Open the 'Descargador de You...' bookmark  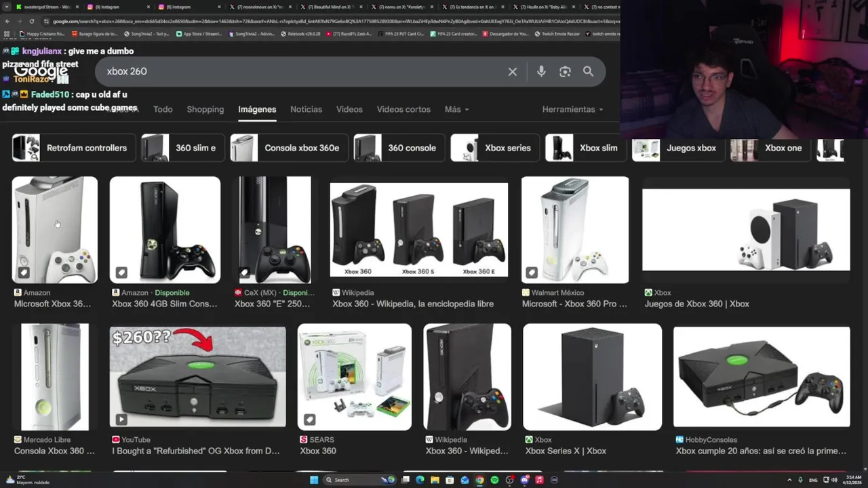click(507, 33)
